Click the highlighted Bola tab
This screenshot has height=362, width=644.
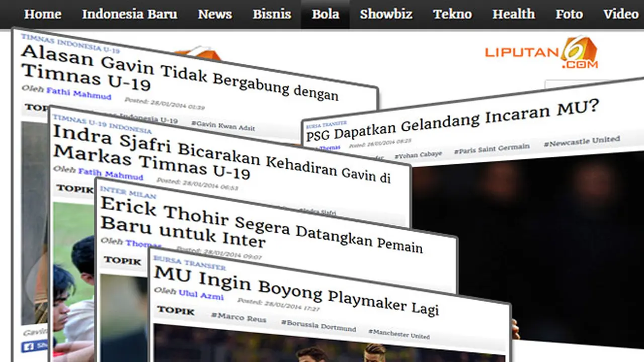tap(325, 14)
